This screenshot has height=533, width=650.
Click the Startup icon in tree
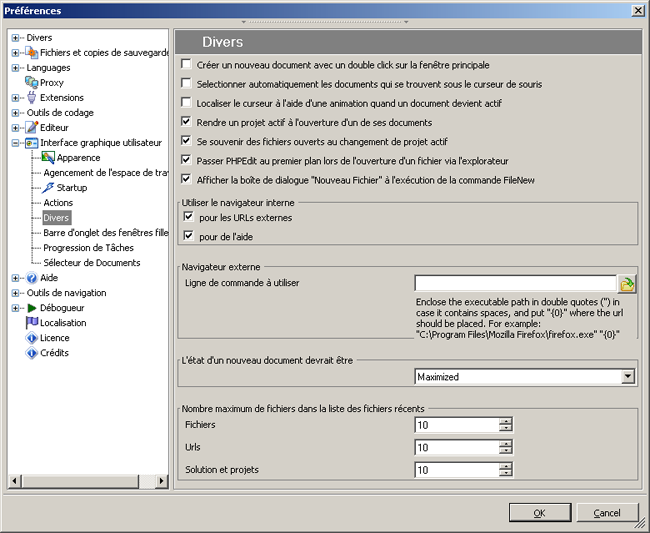point(48,188)
